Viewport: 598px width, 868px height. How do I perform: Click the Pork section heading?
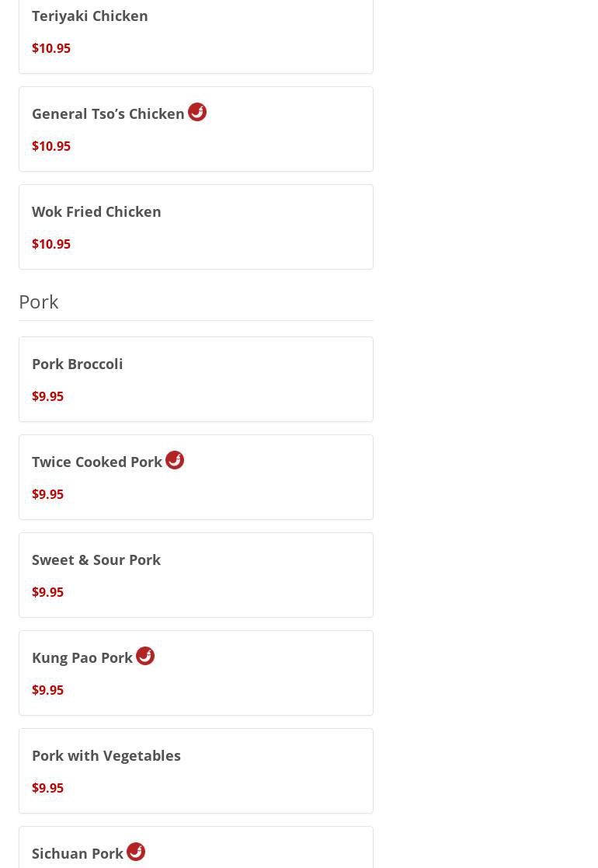(39, 302)
